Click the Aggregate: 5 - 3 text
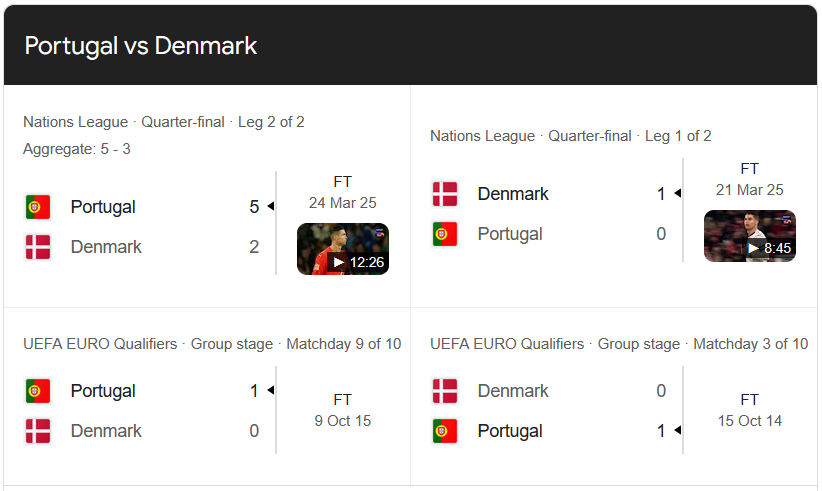The image size is (822, 491). point(77,149)
